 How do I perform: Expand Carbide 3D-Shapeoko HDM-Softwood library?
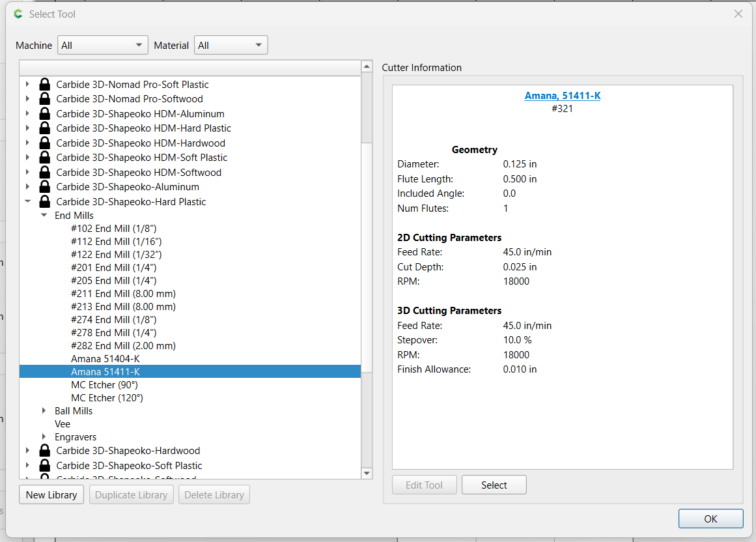coord(27,172)
